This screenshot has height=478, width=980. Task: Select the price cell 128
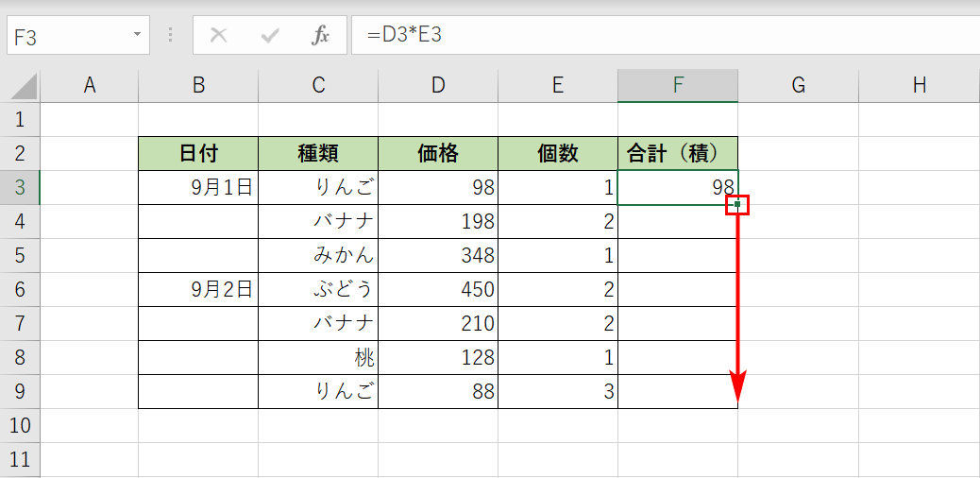(x=438, y=357)
